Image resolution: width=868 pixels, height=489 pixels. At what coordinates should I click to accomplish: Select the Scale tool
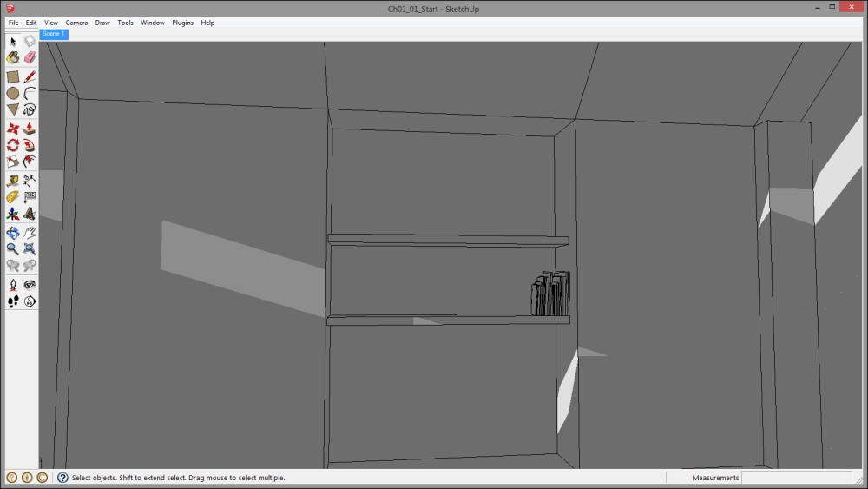coord(13,162)
